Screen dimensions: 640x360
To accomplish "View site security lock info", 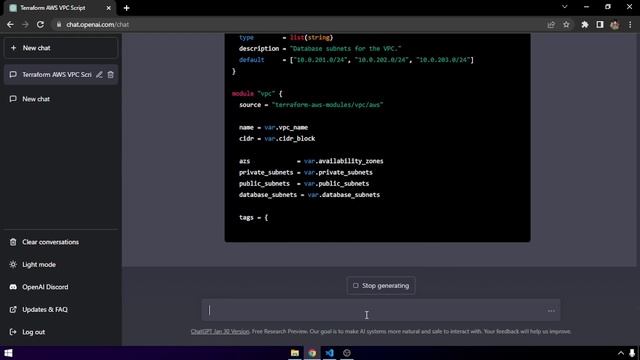I will [59, 24].
